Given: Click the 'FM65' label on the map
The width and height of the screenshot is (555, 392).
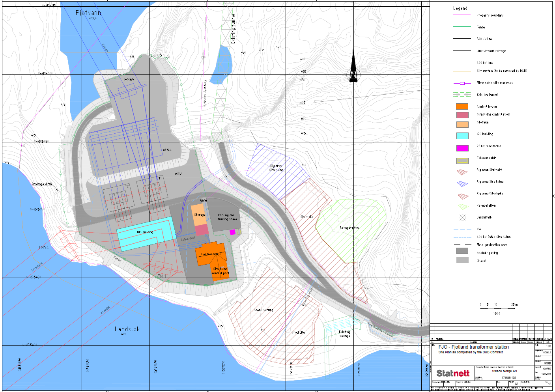Looking at the screenshot, I should point(129,80).
